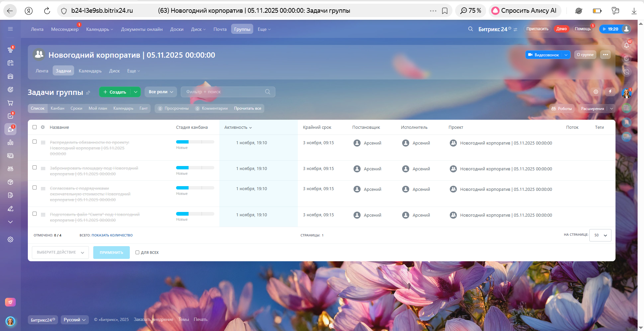Viewport: 644px width, 331px height.
Task: Click the green Создать button
Action: coord(115,92)
